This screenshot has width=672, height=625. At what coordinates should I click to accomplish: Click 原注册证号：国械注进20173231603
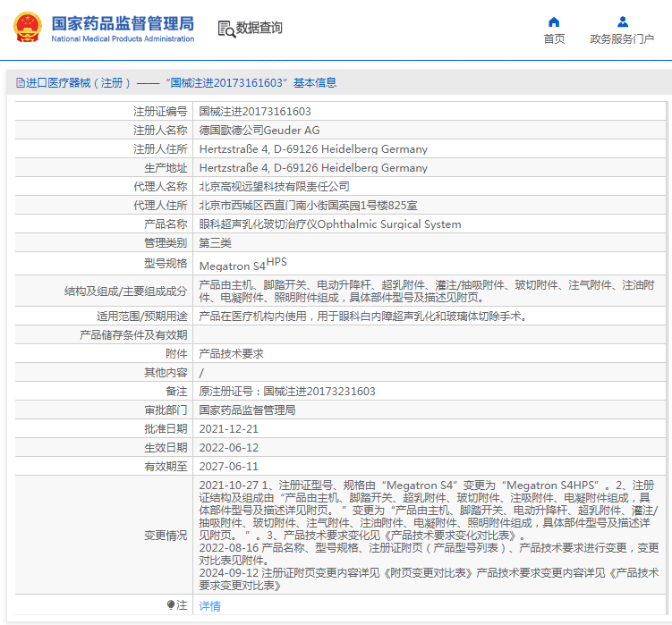(x=287, y=391)
